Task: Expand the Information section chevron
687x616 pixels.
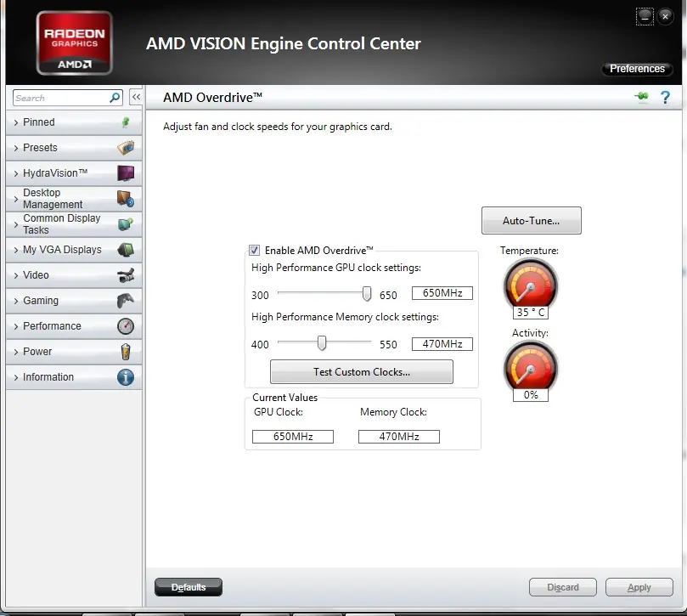Action: click(16, 377)
